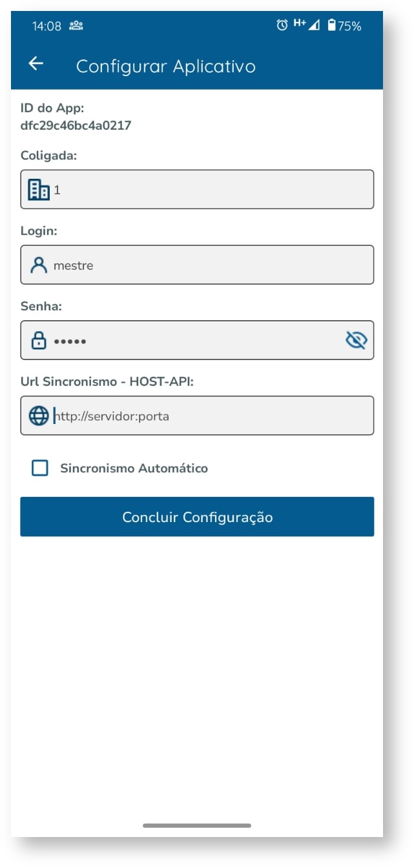Tap the Configurar Aplicativo title

coord(166,66)
